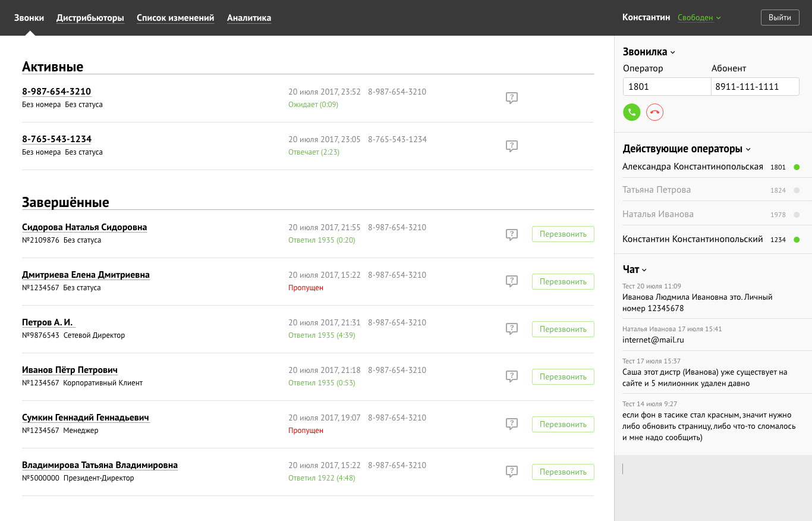This screenshot has width=812, height=521.
Task: Open comment icon for 8-765-543-1234 active call
Action: point(511,146)
